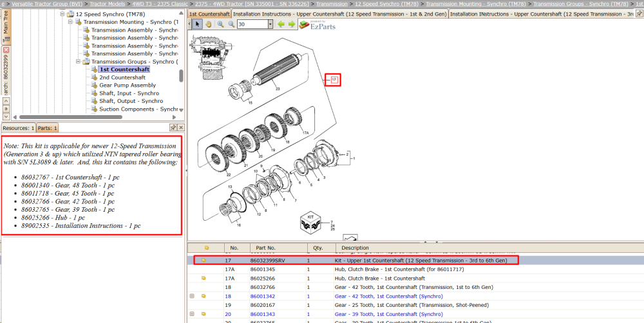644x323 pixels.
Task: Click the zoom out magnifier
Action: tap(231, 24)
